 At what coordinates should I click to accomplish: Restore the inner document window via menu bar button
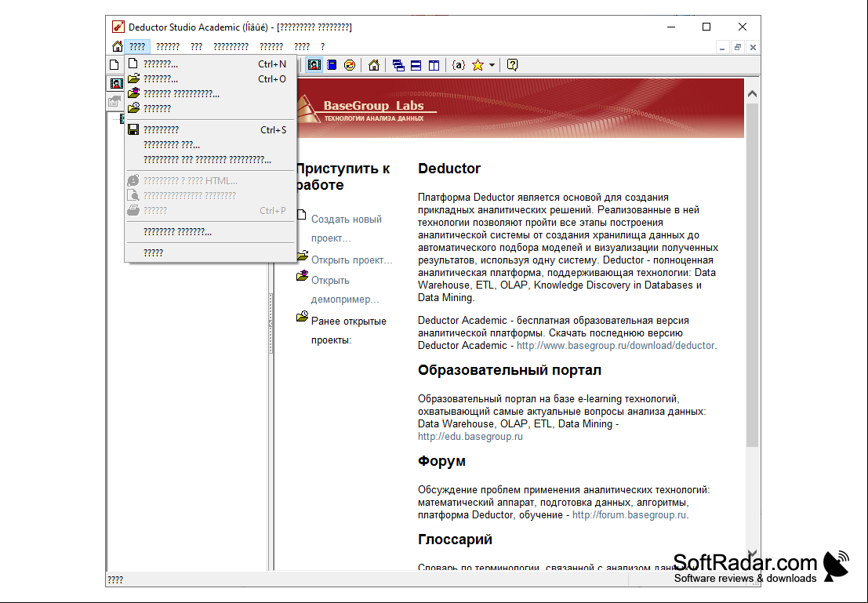(737, 48)
